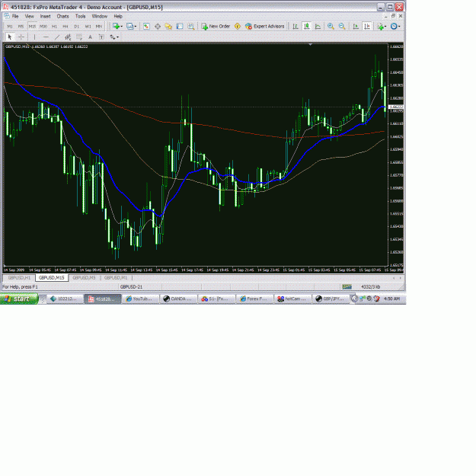Open the Windows Start button
The height and width of the screenshot is (476, 476).
[19, 299]
